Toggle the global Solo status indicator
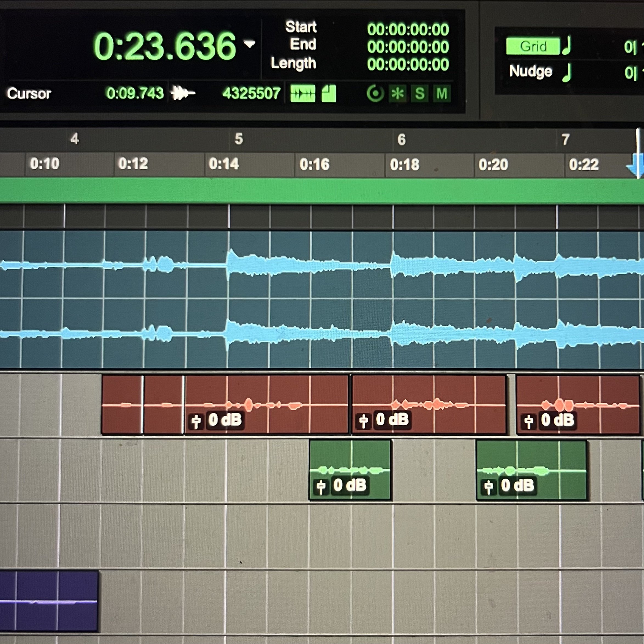The height and width of the screenshot is (644, 644). click(420, 94)
